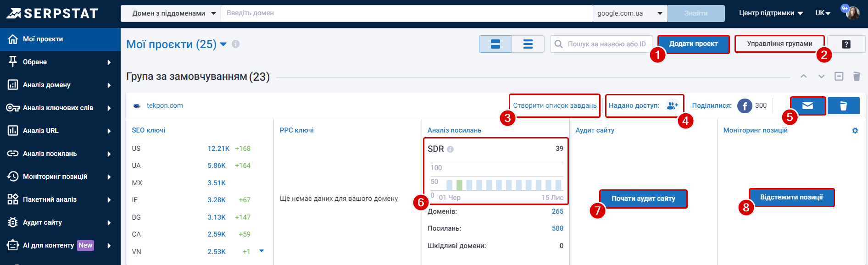Open Мої проєкти in sidebar
The height and width of the screenshot is (265, 868).
(x=60, y=39)
